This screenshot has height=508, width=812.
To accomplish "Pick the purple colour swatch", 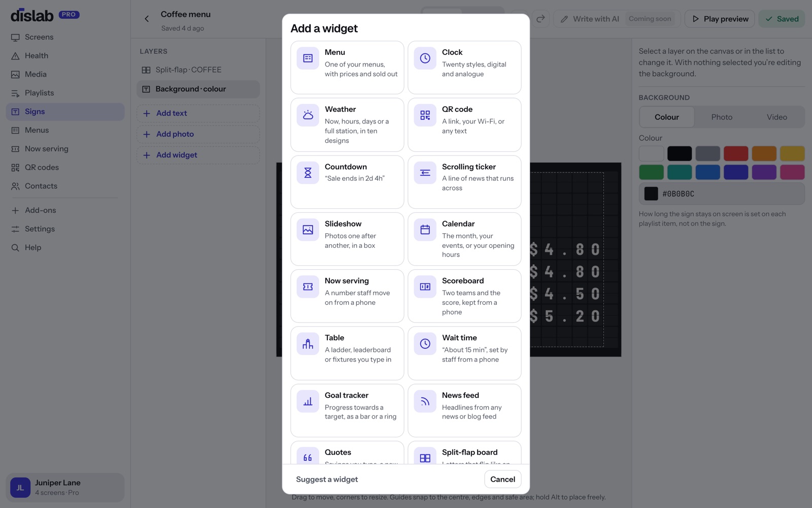I will pos(764,172).
